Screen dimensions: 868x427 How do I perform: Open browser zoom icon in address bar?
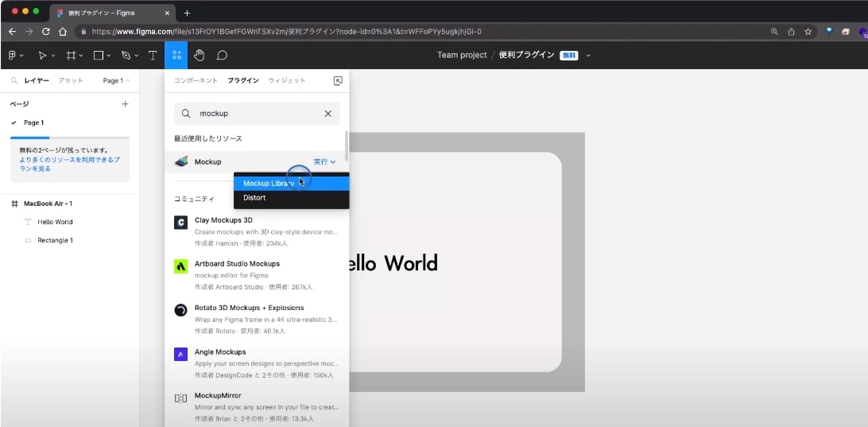(x=774, y=32)
